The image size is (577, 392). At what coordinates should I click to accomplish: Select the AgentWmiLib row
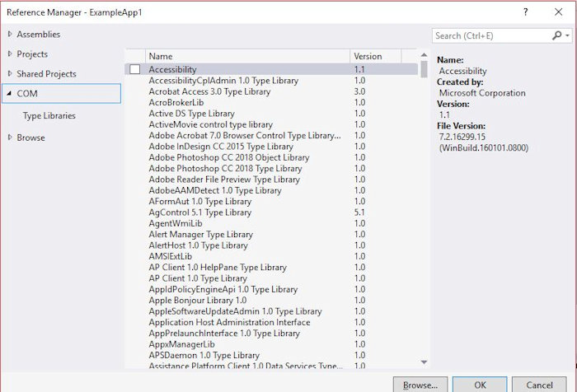[271, 223]
